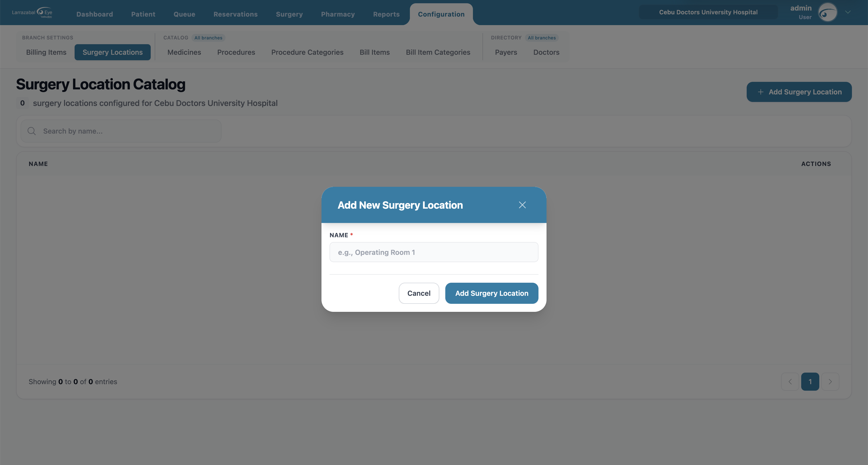This screenshot has height=465, width=868.
Task: Click the page header Add Surgery Location button
Action: (799, 92)
